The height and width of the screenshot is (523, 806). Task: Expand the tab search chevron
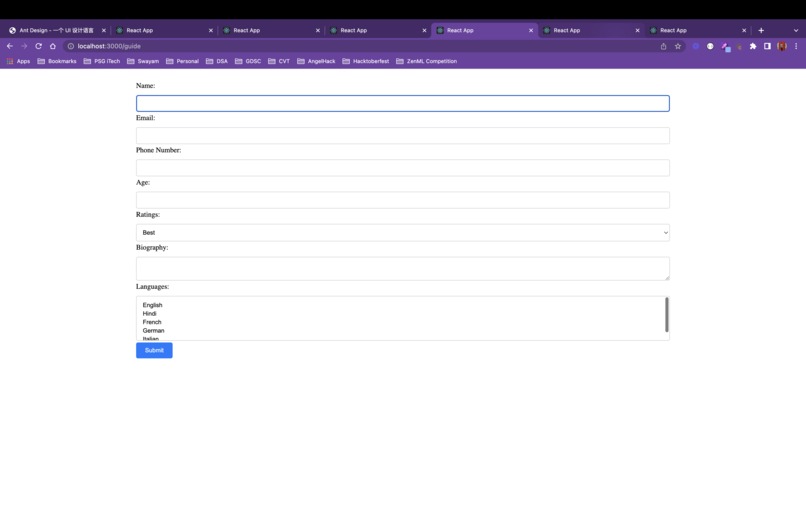[796, 30]
